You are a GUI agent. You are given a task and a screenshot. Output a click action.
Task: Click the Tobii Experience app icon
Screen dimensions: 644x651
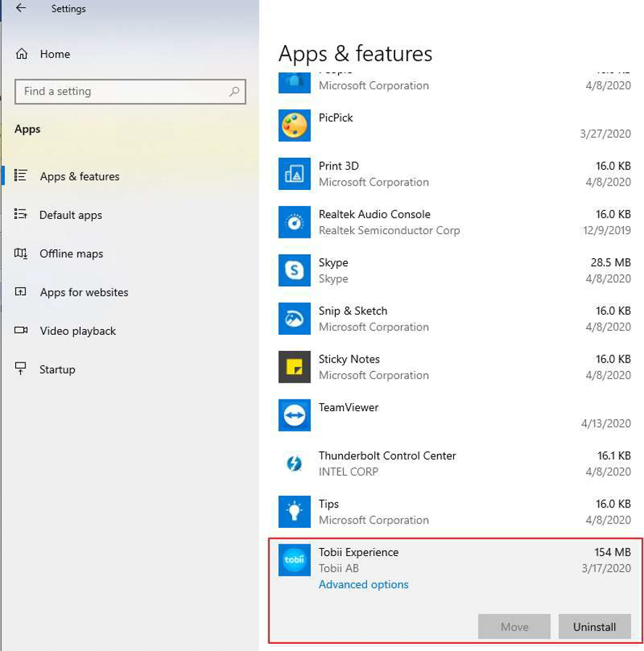(294, 560)
